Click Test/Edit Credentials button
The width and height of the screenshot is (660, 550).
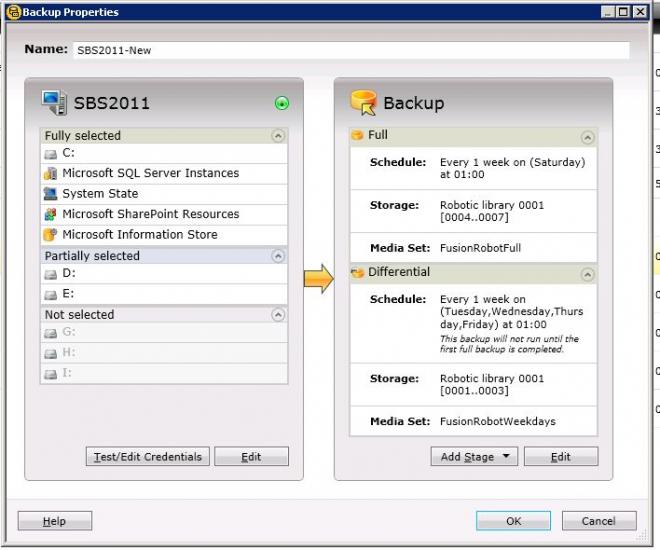[x=148, y=457]
